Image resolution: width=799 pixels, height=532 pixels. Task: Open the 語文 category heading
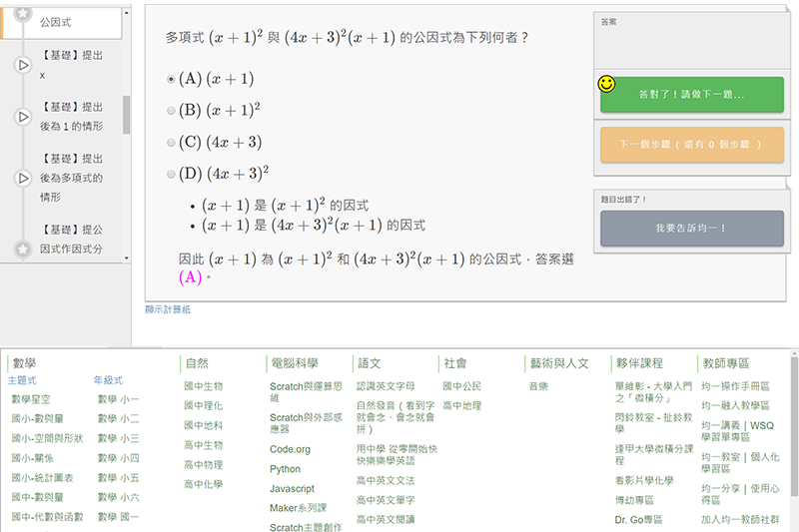coord(370,363)
